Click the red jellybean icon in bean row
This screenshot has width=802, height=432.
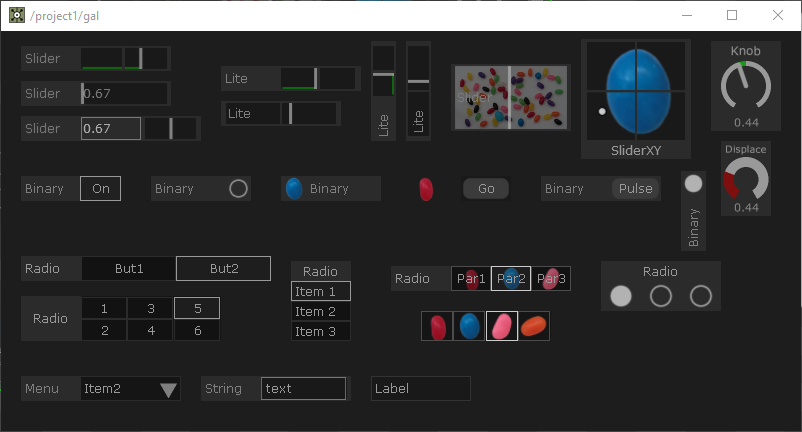tap(438, 326)
